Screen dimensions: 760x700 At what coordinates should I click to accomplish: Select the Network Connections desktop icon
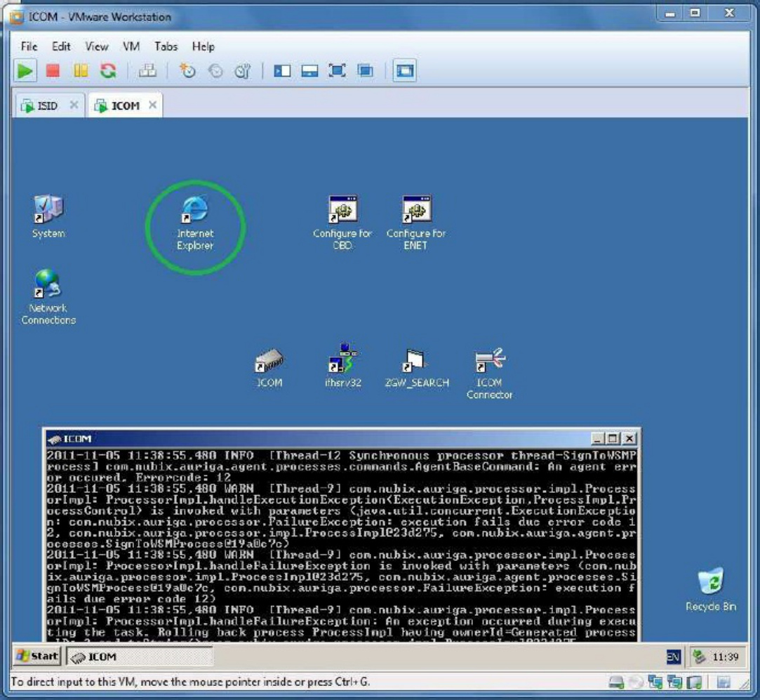48,297
